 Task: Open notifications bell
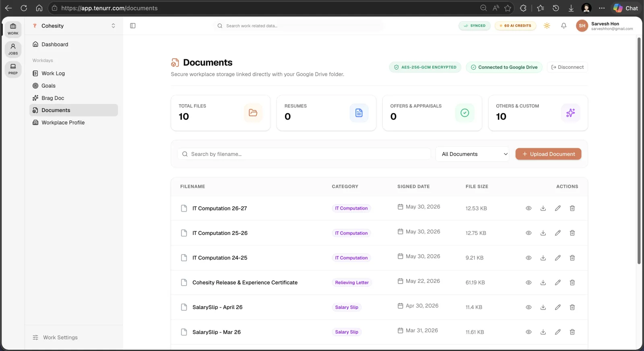(563, 26)
